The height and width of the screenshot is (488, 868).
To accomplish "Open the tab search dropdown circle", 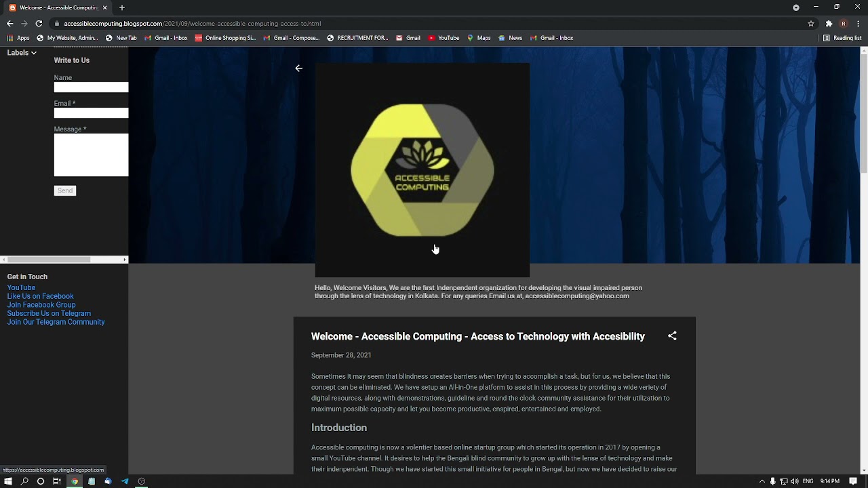I will point(796,7).
